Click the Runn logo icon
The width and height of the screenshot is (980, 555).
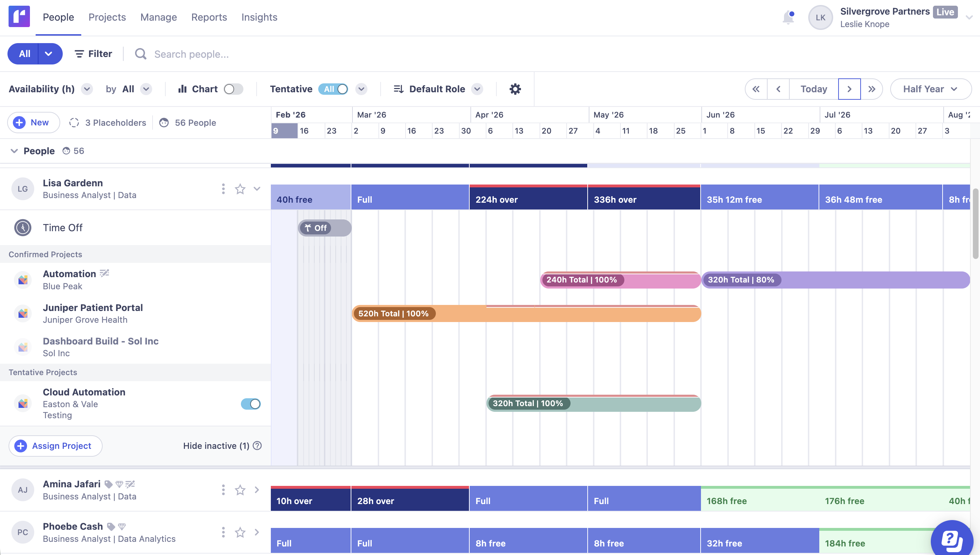(19, 17)
